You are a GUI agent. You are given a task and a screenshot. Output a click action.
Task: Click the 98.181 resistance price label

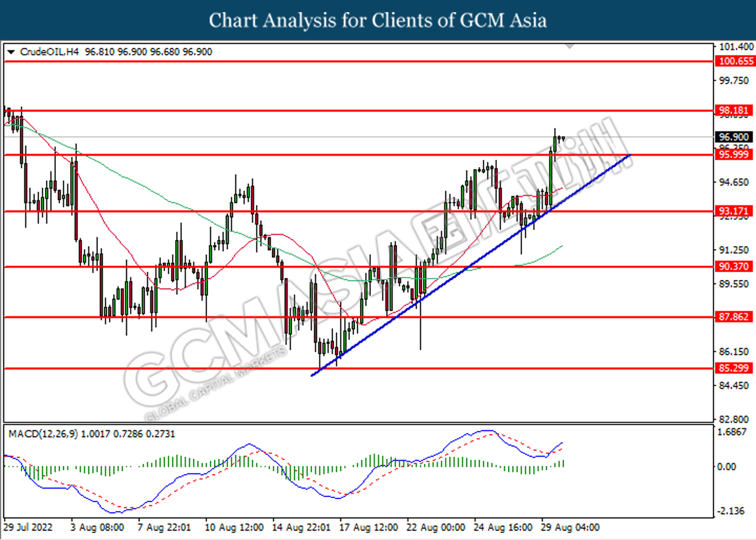tap(734, 110)
